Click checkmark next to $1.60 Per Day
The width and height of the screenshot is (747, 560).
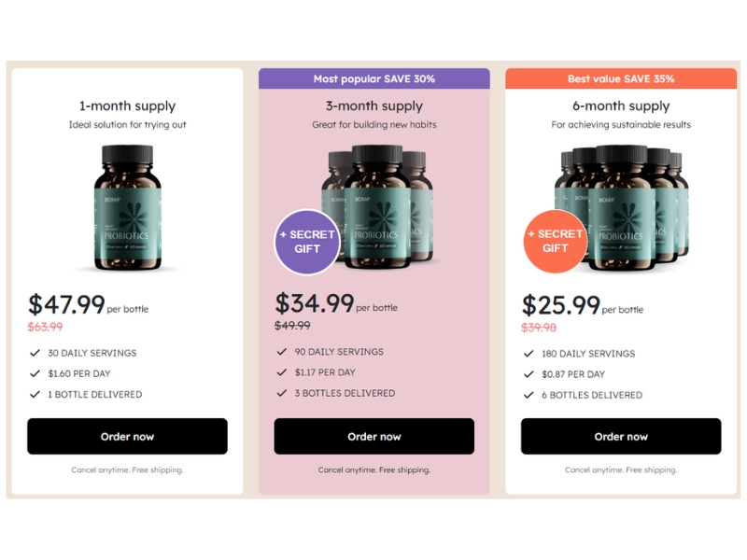coord(35,374)
